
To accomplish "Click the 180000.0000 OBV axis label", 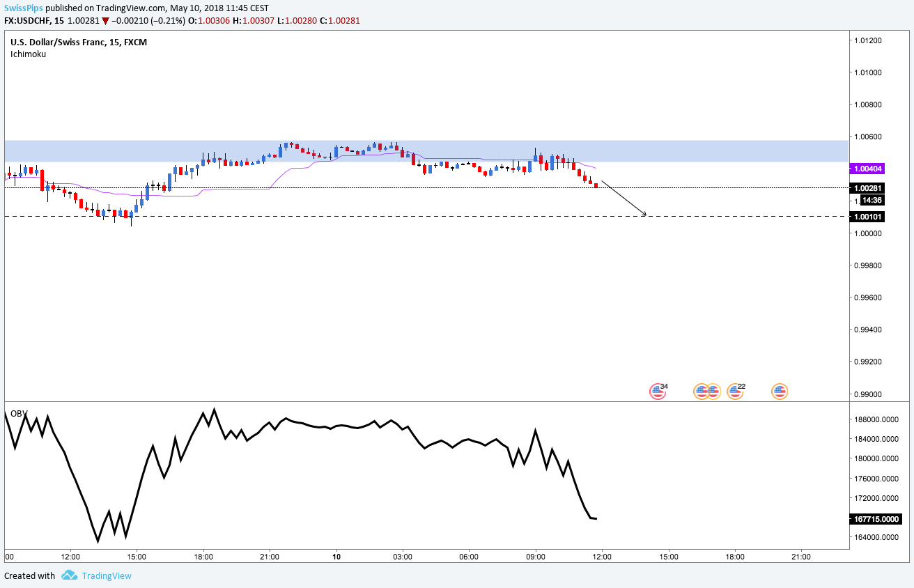I will coord(878,458).
